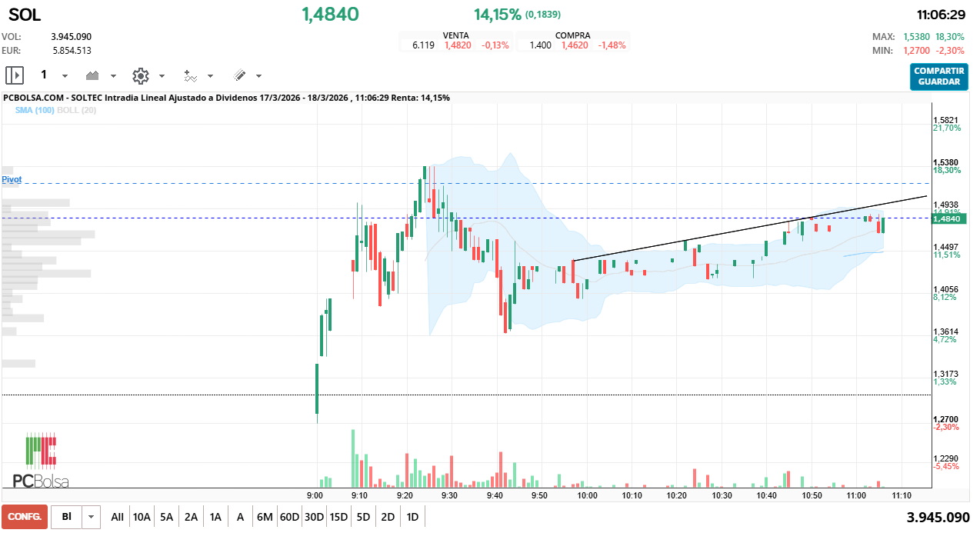Click the red CONFG. button
The image size is (980, 533).
[x=25, y=517]
